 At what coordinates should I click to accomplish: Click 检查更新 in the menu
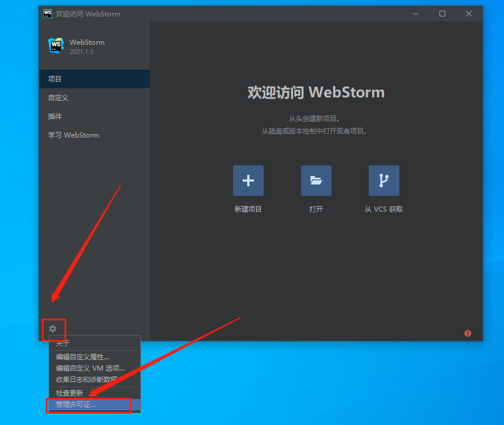(94, 393)
